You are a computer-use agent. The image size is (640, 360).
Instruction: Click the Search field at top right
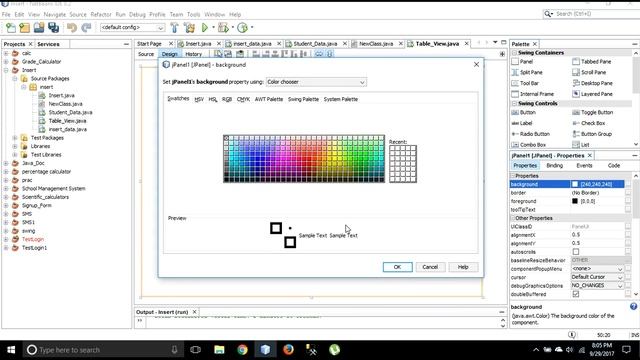595,14
